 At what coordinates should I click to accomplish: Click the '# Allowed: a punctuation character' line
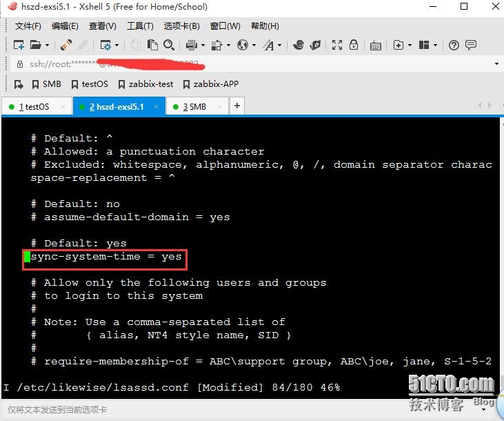(x=148, y=152)
